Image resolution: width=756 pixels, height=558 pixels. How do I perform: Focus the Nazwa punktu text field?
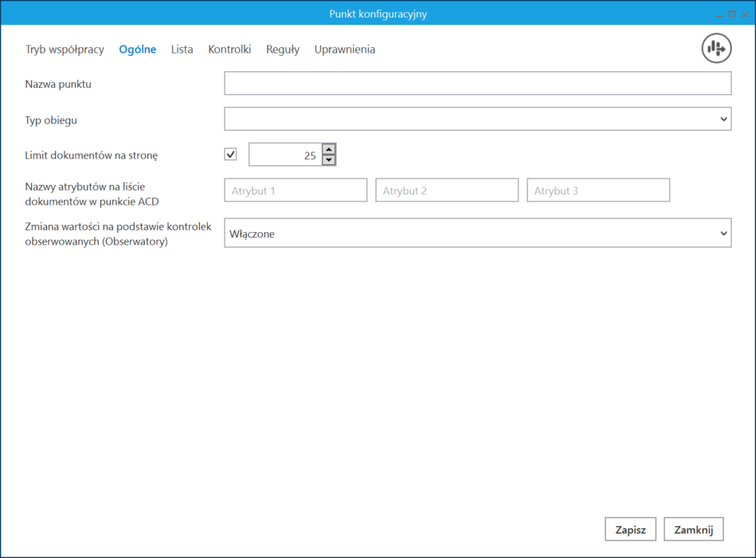[x=478, y=84]
